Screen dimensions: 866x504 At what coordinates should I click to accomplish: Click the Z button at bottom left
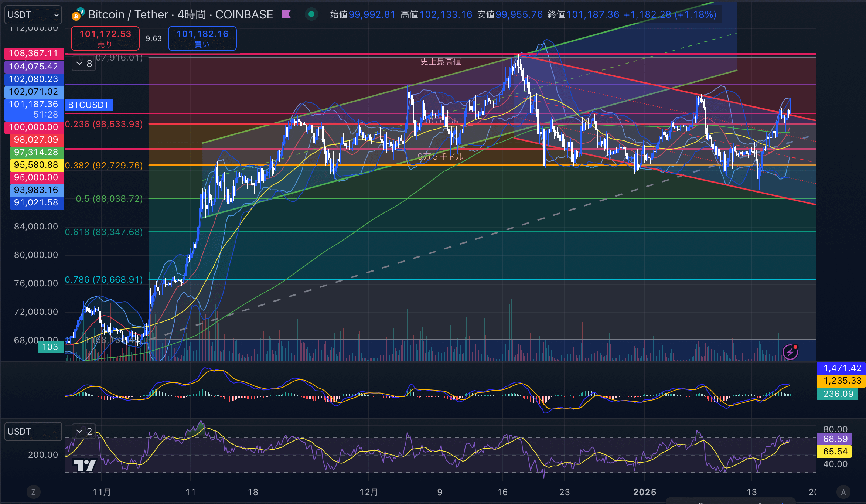(33, 492)
